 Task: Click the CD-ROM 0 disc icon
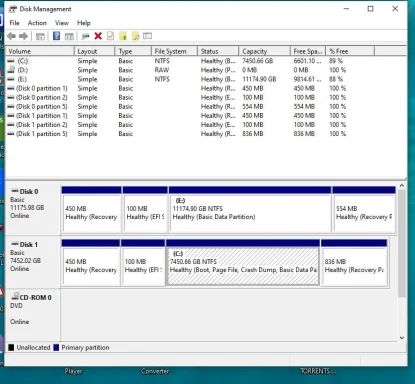[15, 296]
